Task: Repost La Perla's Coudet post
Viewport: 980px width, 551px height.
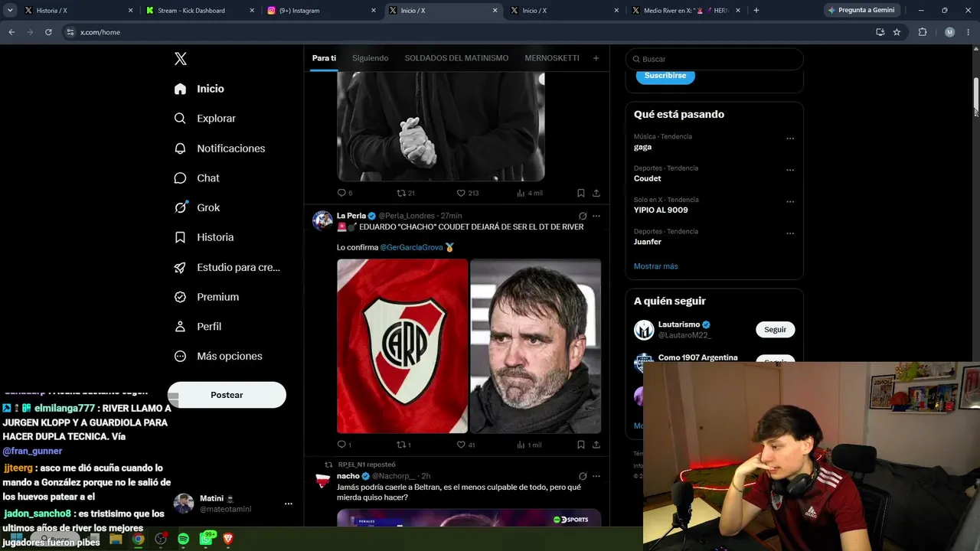Action: tap(403, 445)
